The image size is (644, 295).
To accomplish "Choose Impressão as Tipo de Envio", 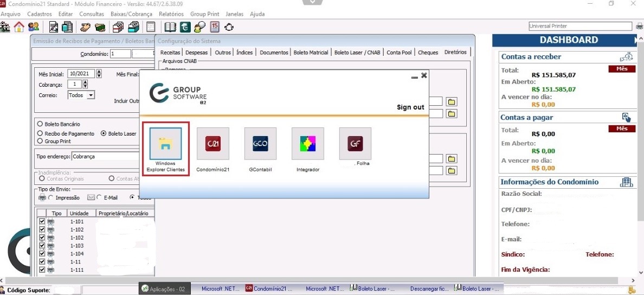I will coord(50,197).
